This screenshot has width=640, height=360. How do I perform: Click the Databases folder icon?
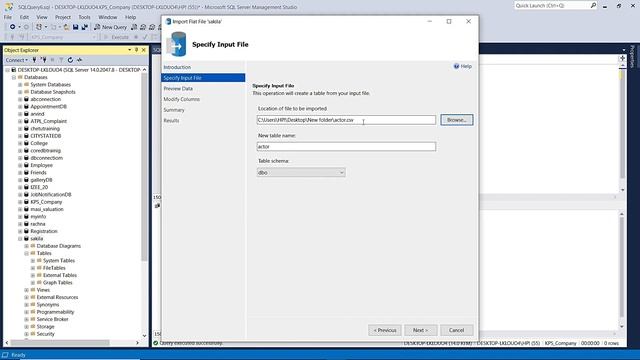click(20, 77)
